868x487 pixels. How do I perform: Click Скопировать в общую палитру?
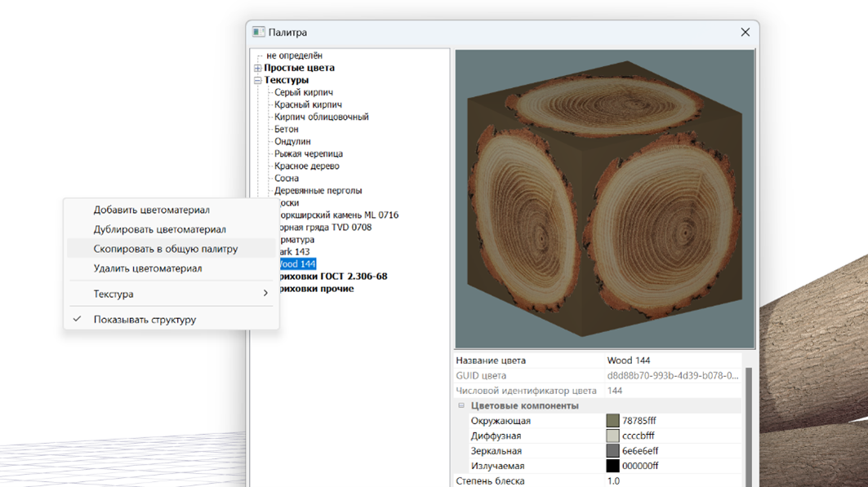pos(165,249)
